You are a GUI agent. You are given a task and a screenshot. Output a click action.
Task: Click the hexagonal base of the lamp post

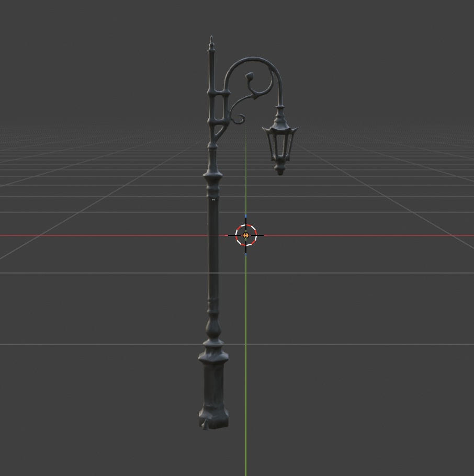coord(214,390)
